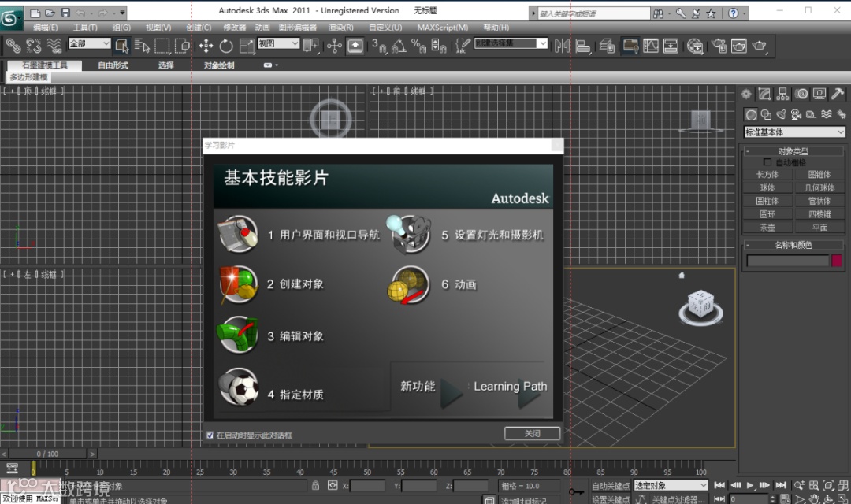
Task: Open the 编辑(E) menu
Action: [x=45, y=27]
